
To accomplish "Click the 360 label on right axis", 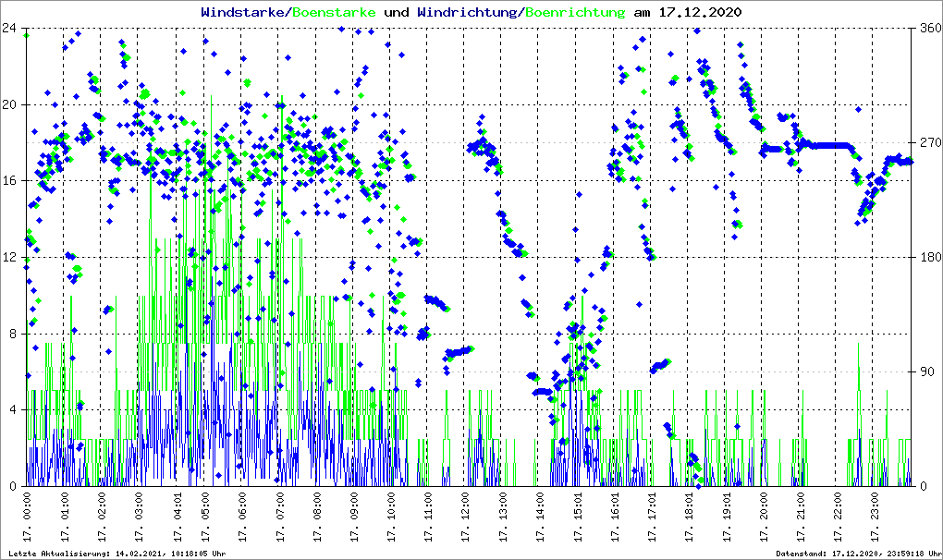I will [x=928, y=29].
